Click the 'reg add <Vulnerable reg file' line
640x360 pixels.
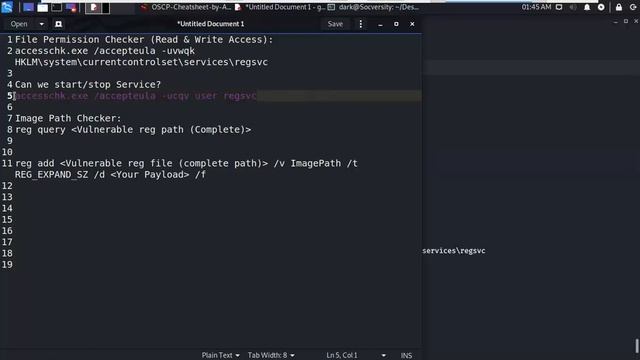click(186, 163)
